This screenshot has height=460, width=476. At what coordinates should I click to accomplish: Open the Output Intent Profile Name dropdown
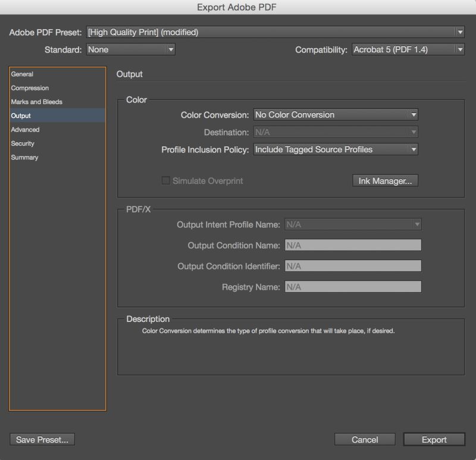pos(416,224)
